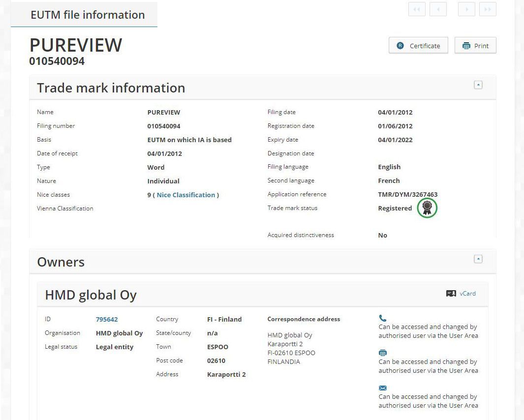The image size is (524, 420).
Task: Click the Registered status ribbon badge
Action: click(x=427, y=208)
